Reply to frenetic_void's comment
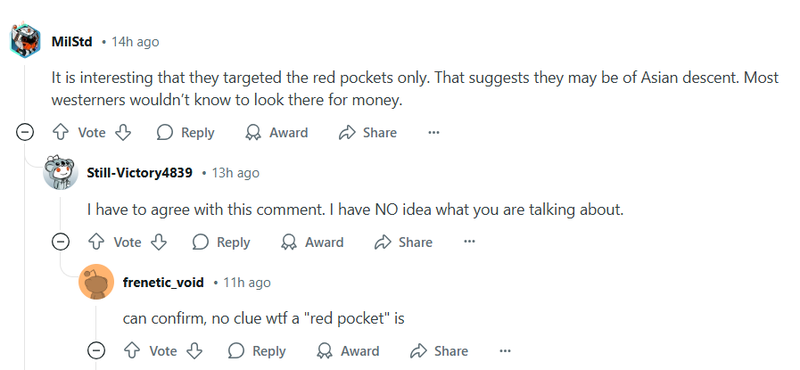This screenshot has height=370, width=800. [257, 351]
